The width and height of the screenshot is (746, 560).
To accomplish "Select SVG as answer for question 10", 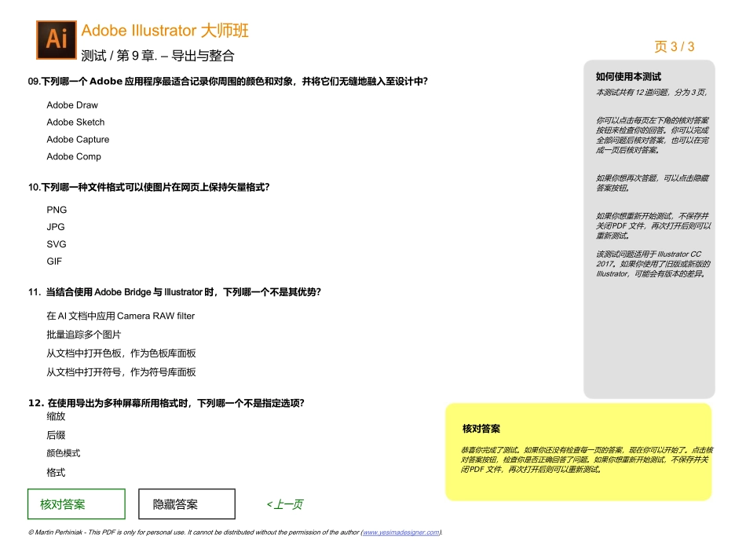I will [55, 243].
